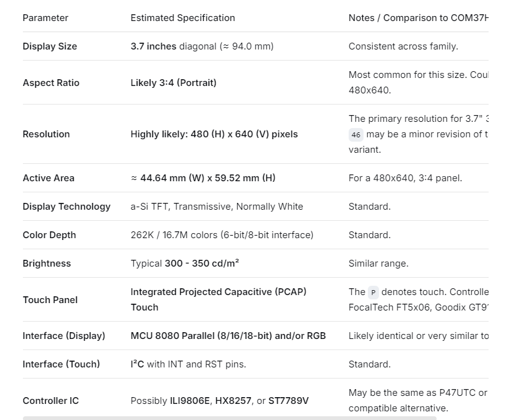The height and width of the screenshot is (420, 514).
Task: Select the Display Size row label
Action: tap(50, 46)
